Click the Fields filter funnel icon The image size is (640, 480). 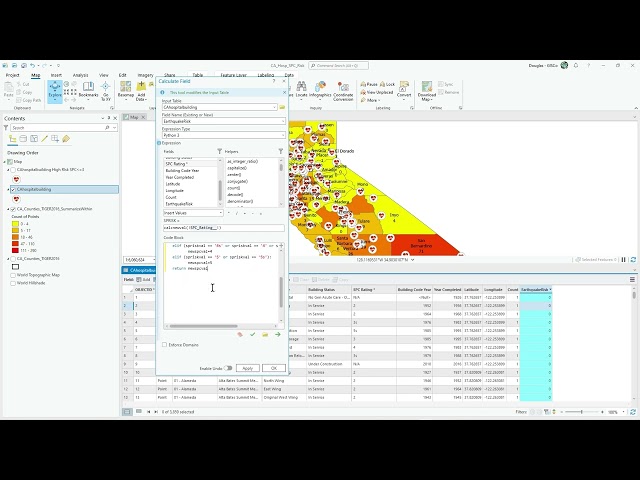click(x=219, y=151)
